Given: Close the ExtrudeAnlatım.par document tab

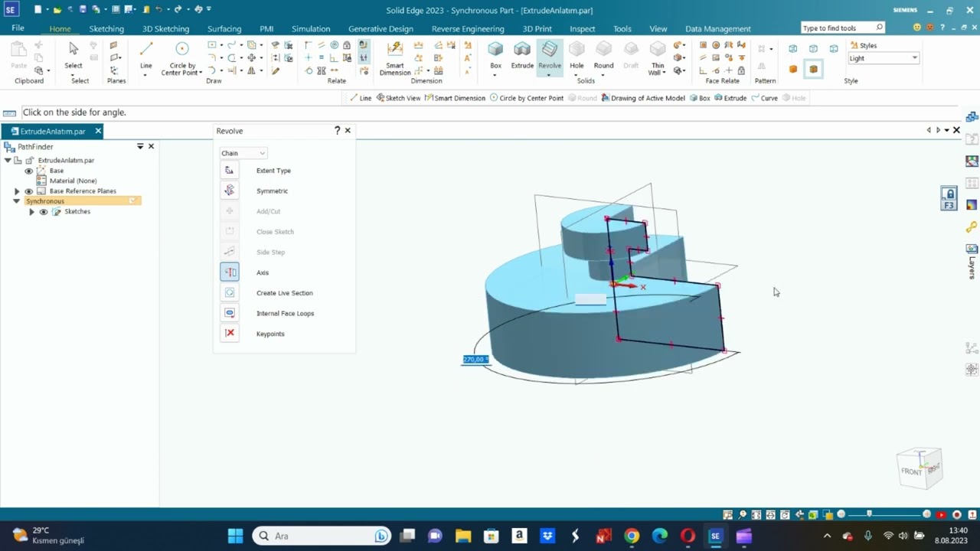Looking at the screenshot, I should tap(98, 132).
